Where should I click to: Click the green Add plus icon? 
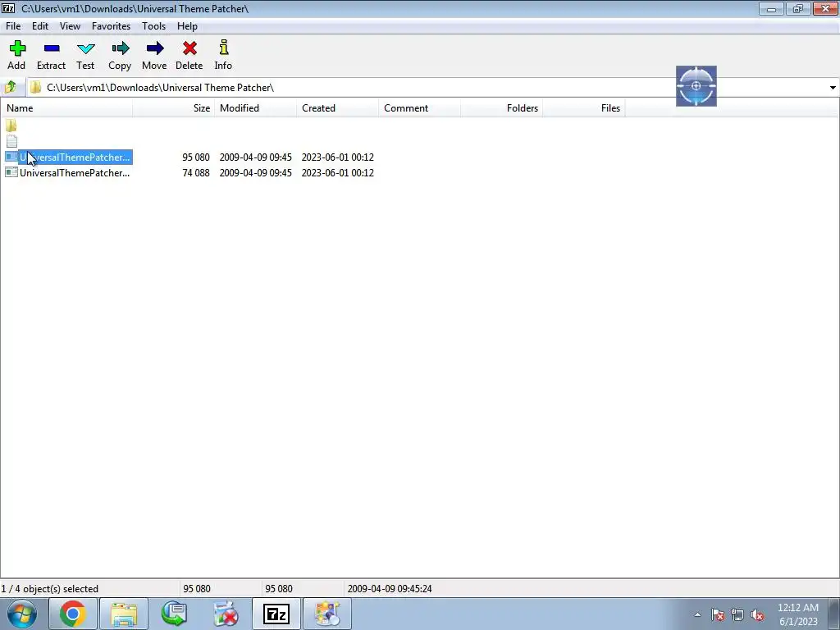point(17,48)
